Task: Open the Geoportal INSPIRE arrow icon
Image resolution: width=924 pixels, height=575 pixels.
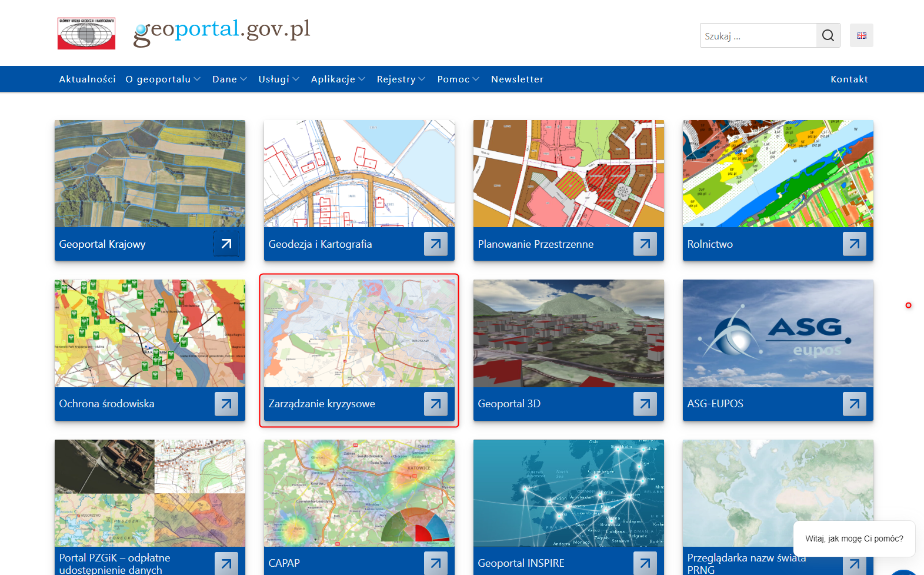Action: 645,563
